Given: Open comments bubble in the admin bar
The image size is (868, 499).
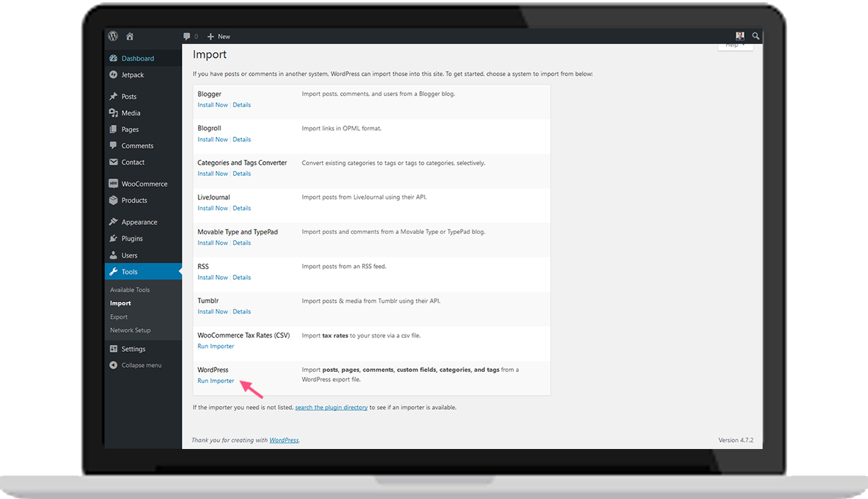Looking at the screenshot, I should tap(187, 37).
